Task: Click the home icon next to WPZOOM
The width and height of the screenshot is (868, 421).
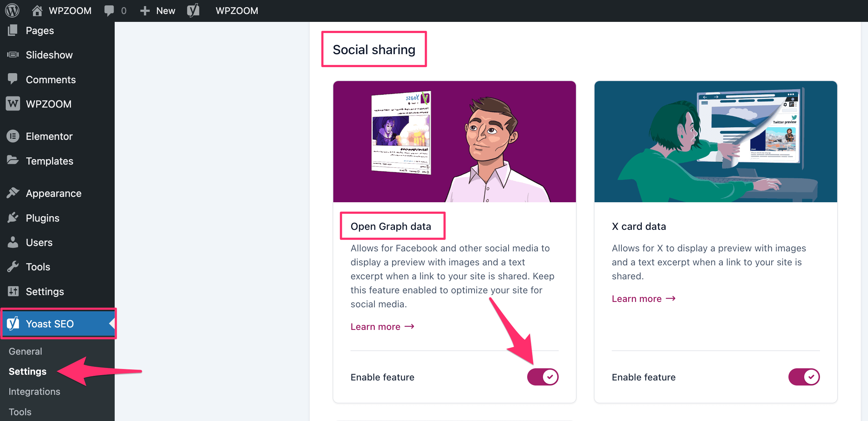Action: (x=37, y=10)
